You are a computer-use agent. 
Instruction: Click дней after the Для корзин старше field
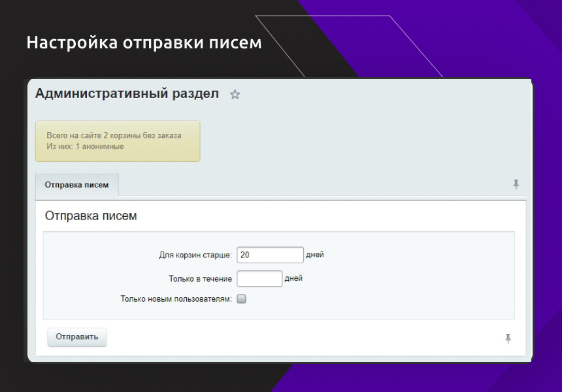tap(315, 255)
